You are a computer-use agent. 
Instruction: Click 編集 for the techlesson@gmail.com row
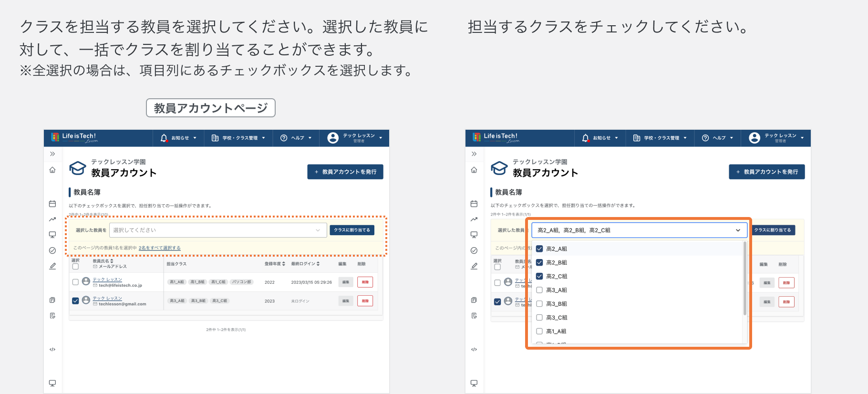[346, 301]
